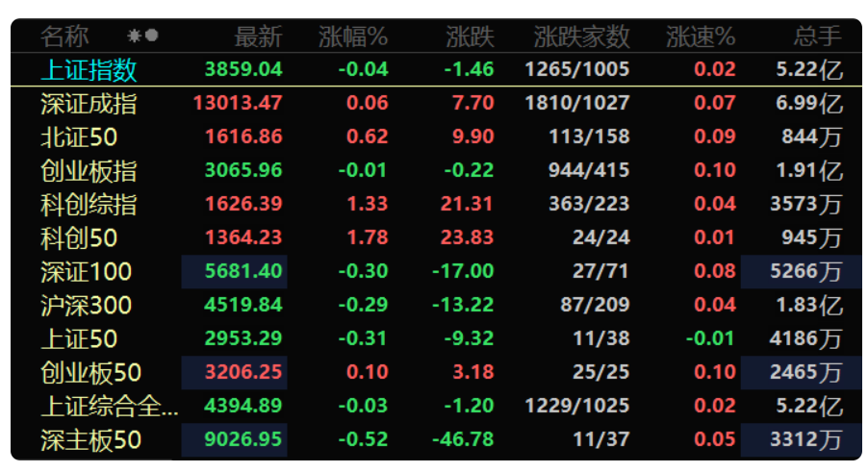Image resolution: width=868 pixels, height=472 pixels.
Task: Select the 深证100 row name
Action: point(86,272)
